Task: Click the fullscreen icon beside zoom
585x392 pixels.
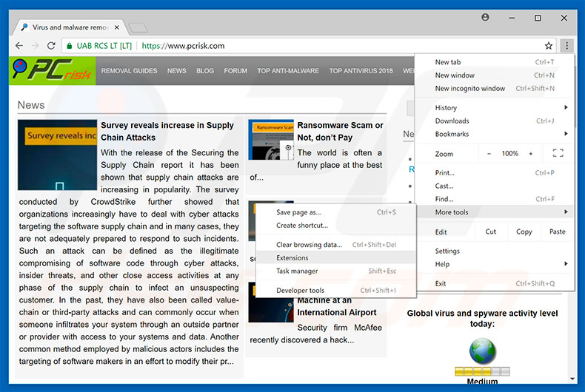Action: (558, 154)
